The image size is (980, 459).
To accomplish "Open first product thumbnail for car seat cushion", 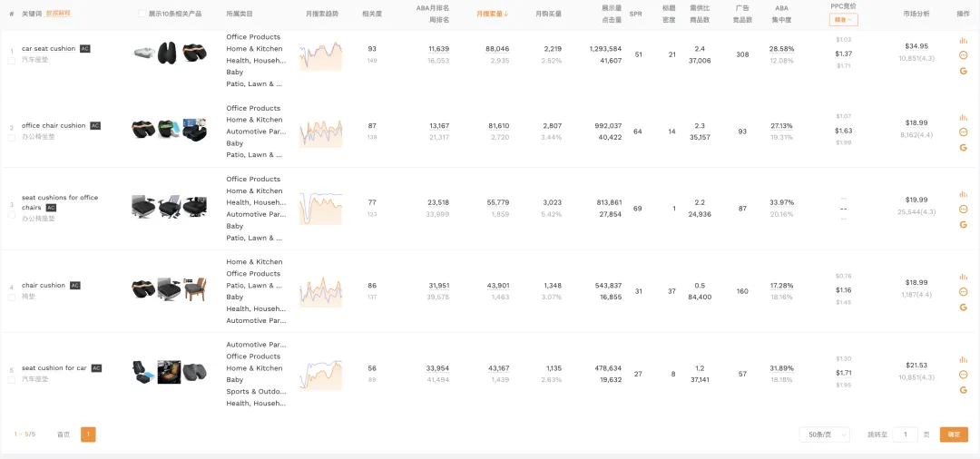I will pos(143,54).
